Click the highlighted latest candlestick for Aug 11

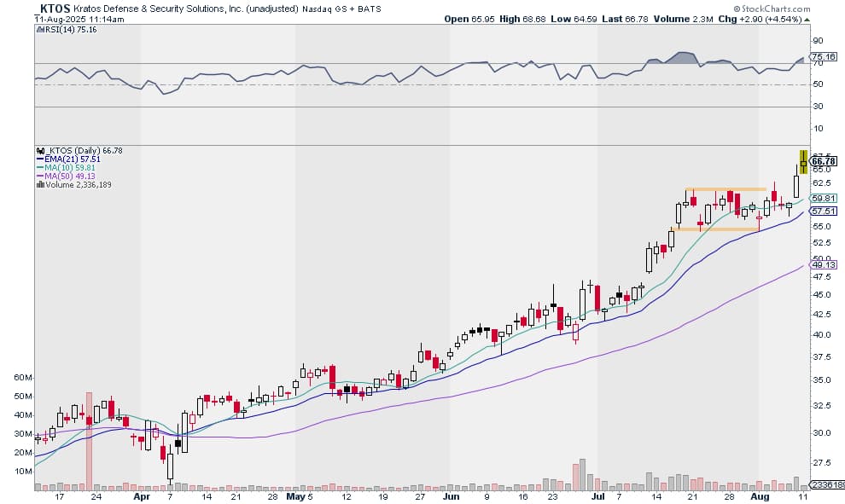pos(803,161)
